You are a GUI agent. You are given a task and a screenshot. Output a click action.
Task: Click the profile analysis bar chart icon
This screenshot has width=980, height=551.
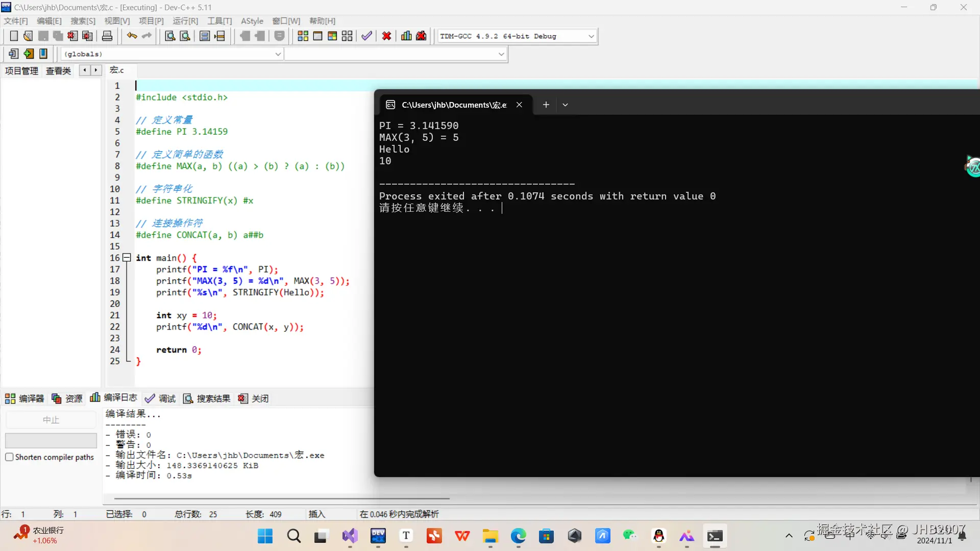point(406,36)
